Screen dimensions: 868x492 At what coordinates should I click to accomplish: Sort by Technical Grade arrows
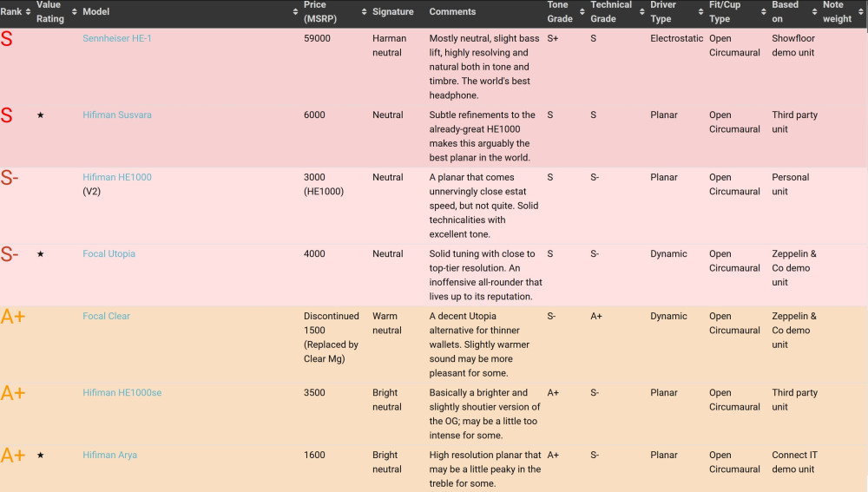(641, 11)
